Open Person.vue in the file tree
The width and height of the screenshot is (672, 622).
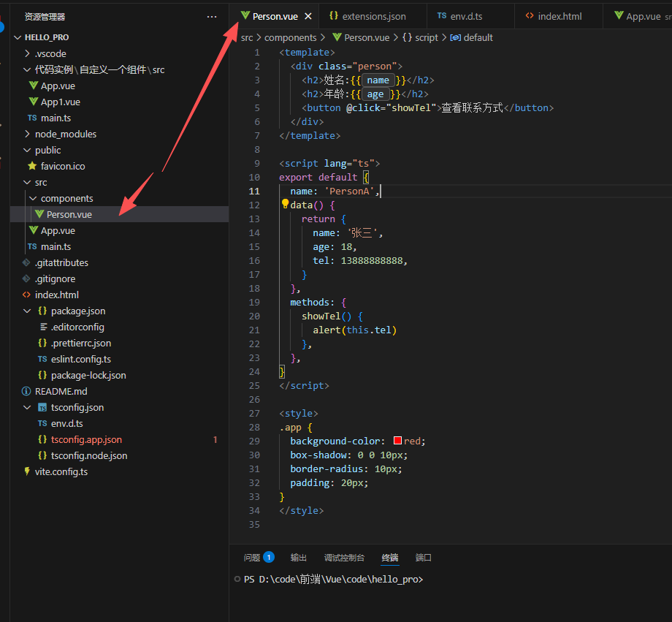119,214
